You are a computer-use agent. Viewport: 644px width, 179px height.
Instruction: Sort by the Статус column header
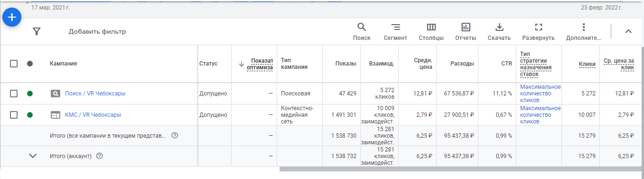click(208, 64)
